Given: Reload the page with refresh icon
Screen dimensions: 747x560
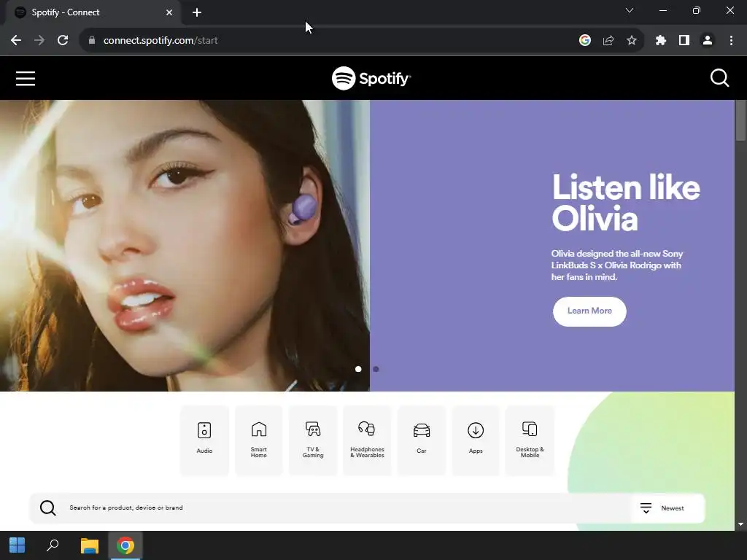Looking at the screenshot, I should click(63, 41).
